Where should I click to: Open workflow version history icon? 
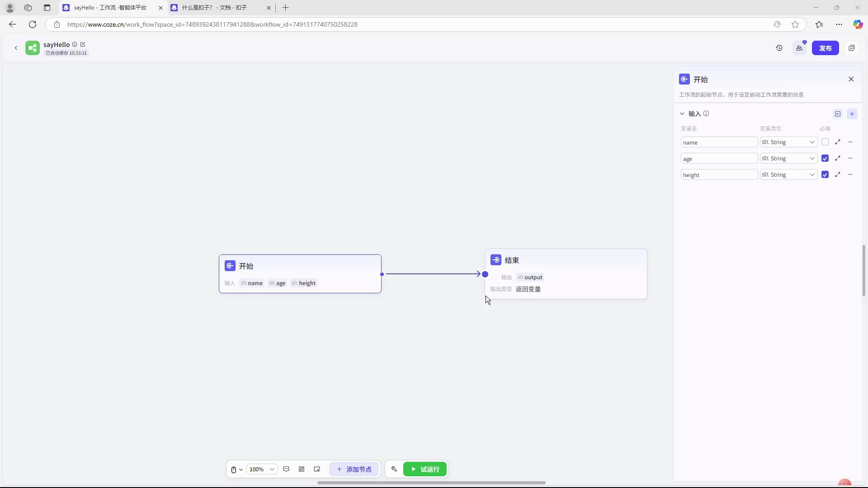pyautogui.click(x=779, y=48)
